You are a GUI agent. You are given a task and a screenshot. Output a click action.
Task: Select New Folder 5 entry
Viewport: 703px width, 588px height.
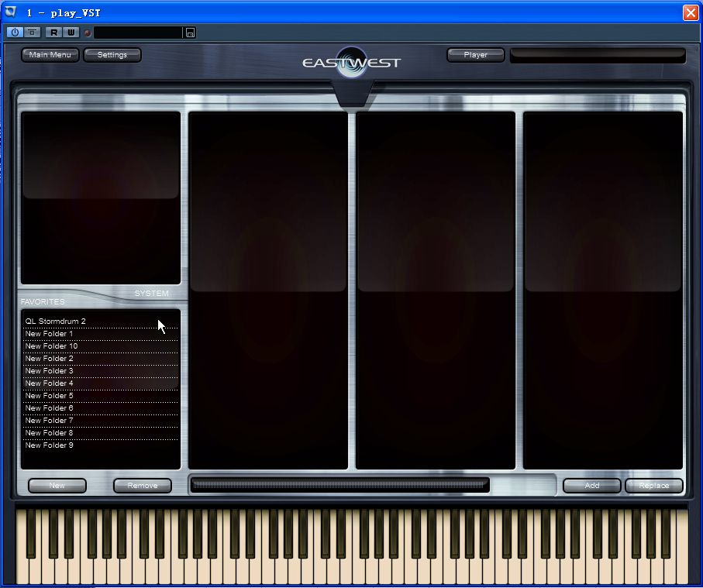tap(101, 396)
